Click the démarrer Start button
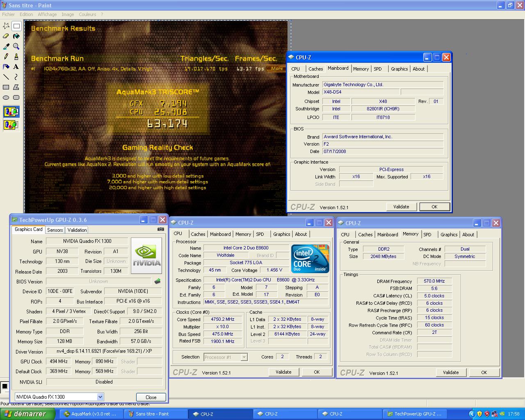The image size is (525, 420). (x=27, y=414)
